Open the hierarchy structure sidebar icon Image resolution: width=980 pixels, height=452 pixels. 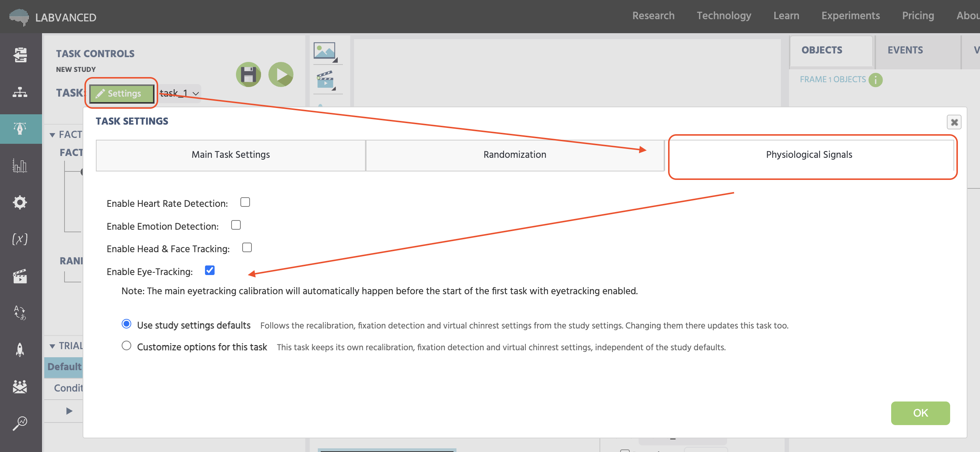pyautogui.click(x=20, y=92)
